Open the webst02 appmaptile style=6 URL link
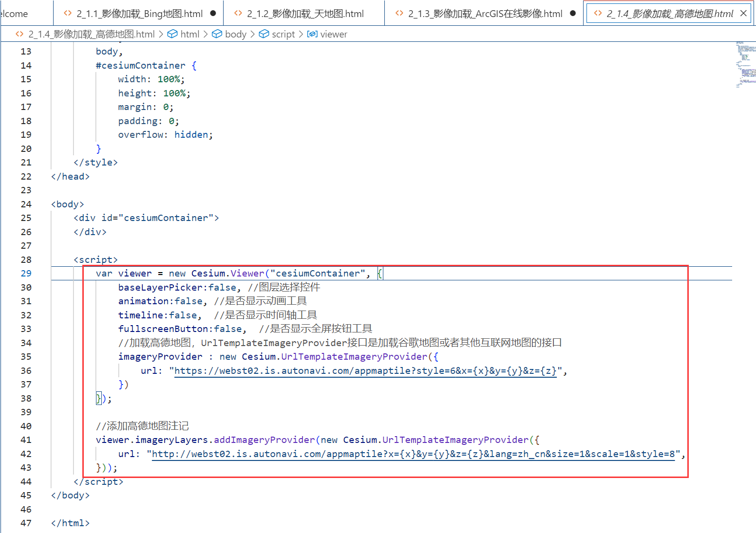Image resolution: width=756 pixels, height=533 pixels. 365,371
